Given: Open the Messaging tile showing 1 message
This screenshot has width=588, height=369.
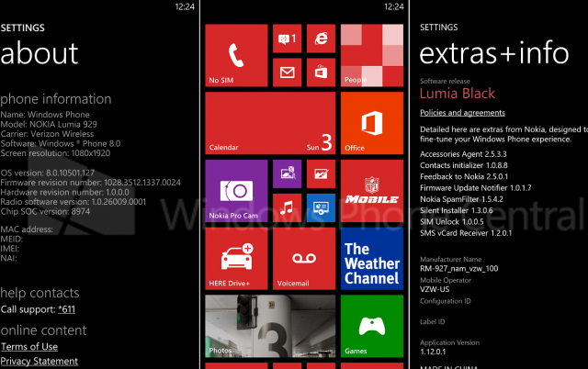Looking at the screenshot, I should click(287, 39).
